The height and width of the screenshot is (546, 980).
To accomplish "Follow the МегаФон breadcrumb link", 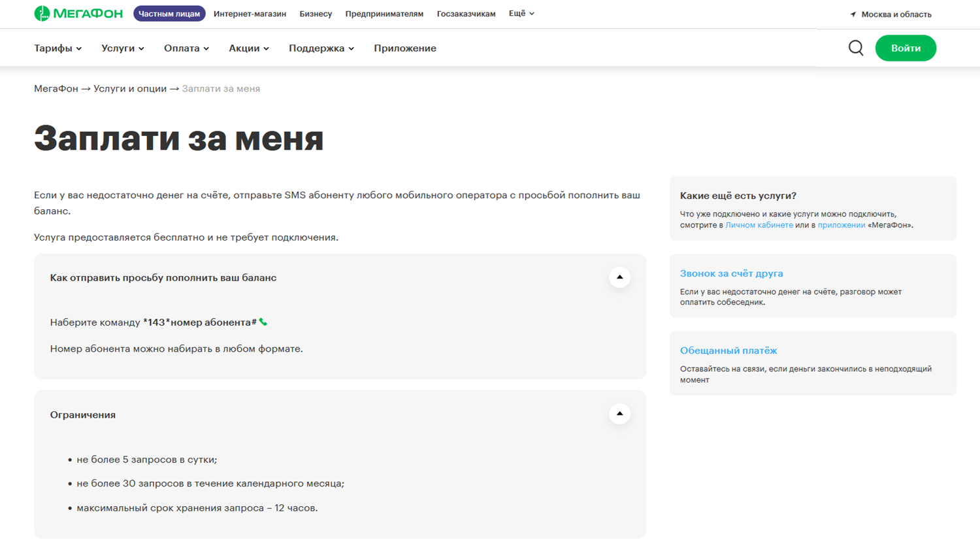I will (x=56, y=89).
